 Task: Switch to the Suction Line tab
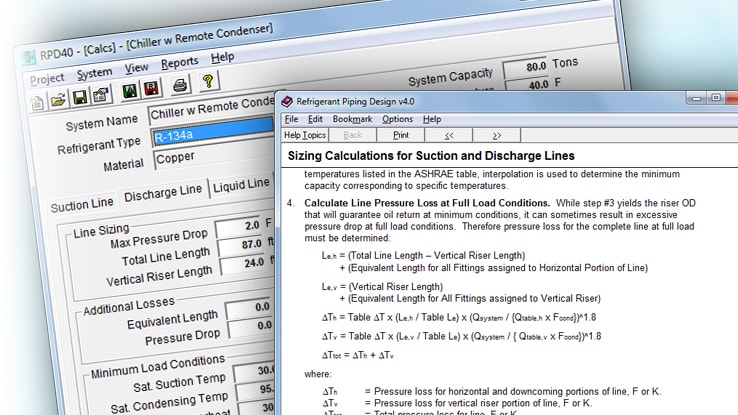(82, 204)
